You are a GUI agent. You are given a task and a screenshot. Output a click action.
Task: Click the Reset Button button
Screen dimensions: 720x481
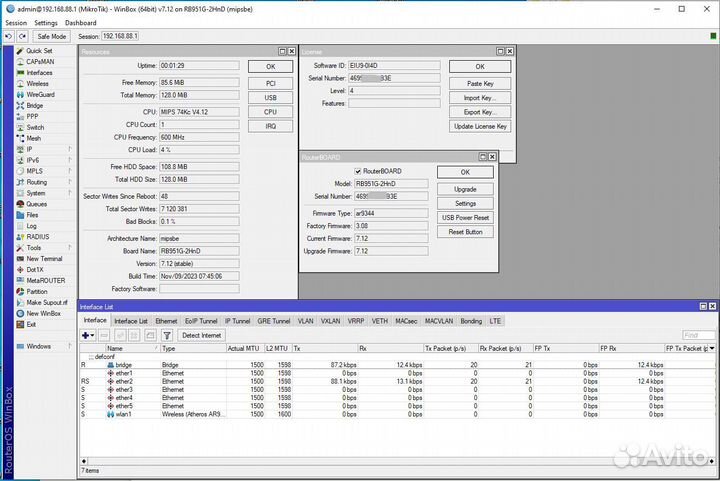tap(465, 232)
